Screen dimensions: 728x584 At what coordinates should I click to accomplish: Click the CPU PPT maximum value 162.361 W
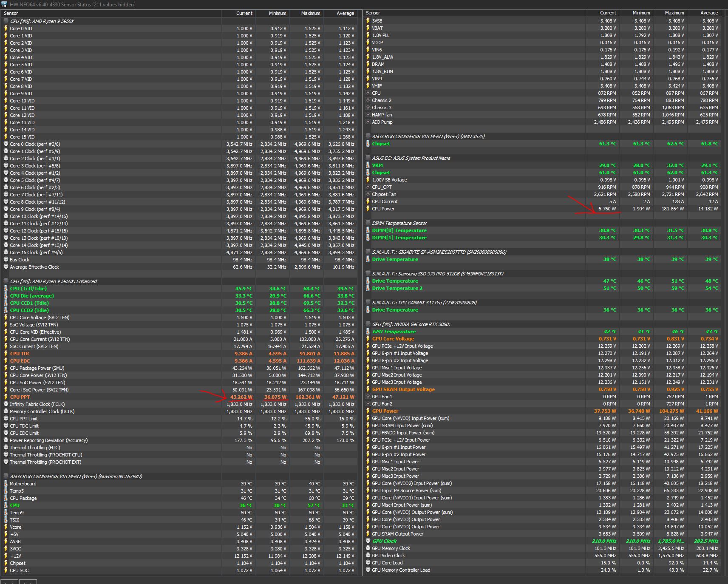click(308, 397)
